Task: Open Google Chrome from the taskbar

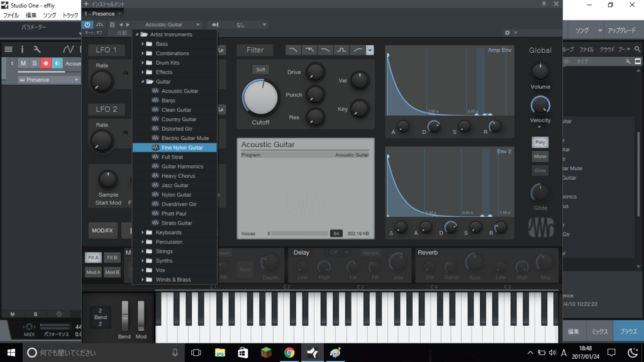Action: coord(289,353)
